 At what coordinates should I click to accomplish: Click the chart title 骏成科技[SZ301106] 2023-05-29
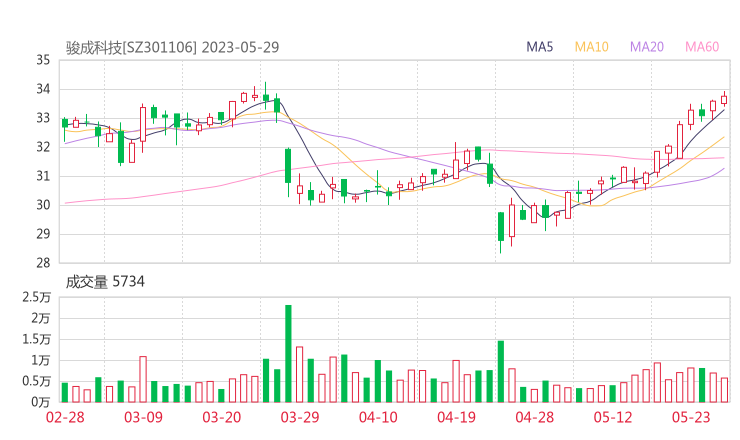coord(172,47)
